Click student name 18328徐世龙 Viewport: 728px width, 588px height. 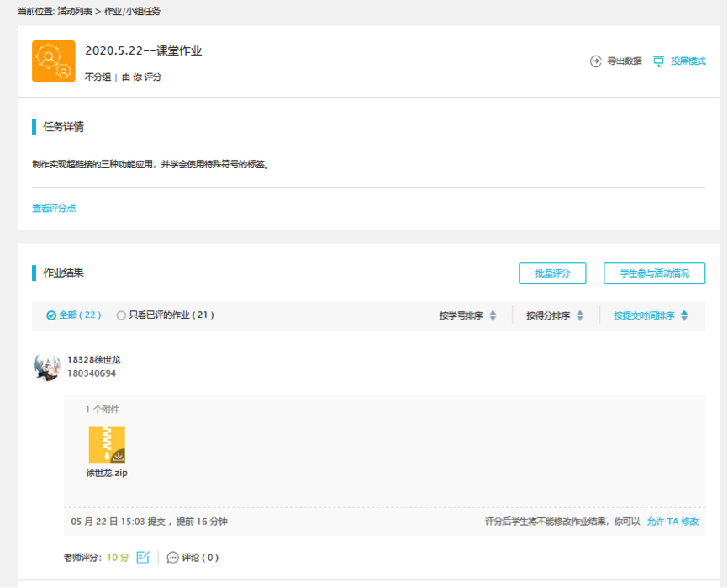pos(94,360)
